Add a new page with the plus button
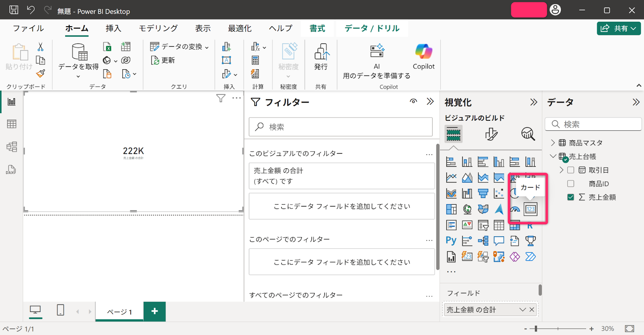Viewport: 644px width, 335px height. coord(155,311)
